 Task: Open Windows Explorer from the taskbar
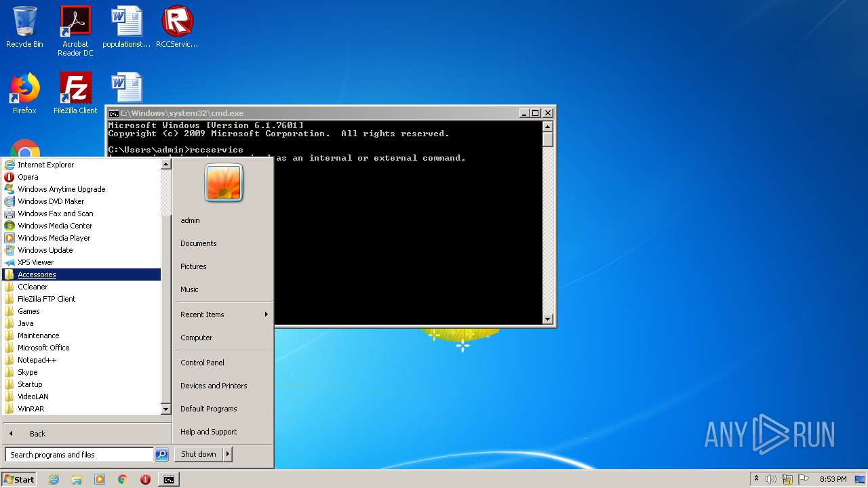click(x=77, y=479)
